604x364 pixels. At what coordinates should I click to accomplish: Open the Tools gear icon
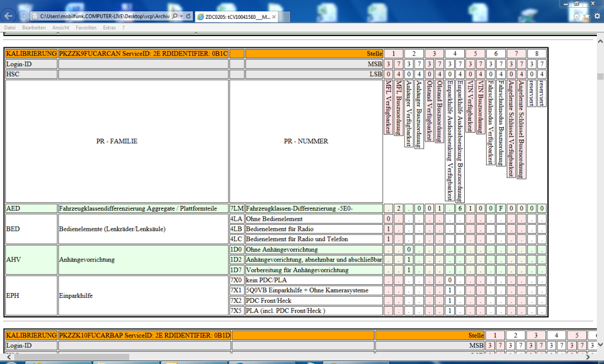[597, 17]
